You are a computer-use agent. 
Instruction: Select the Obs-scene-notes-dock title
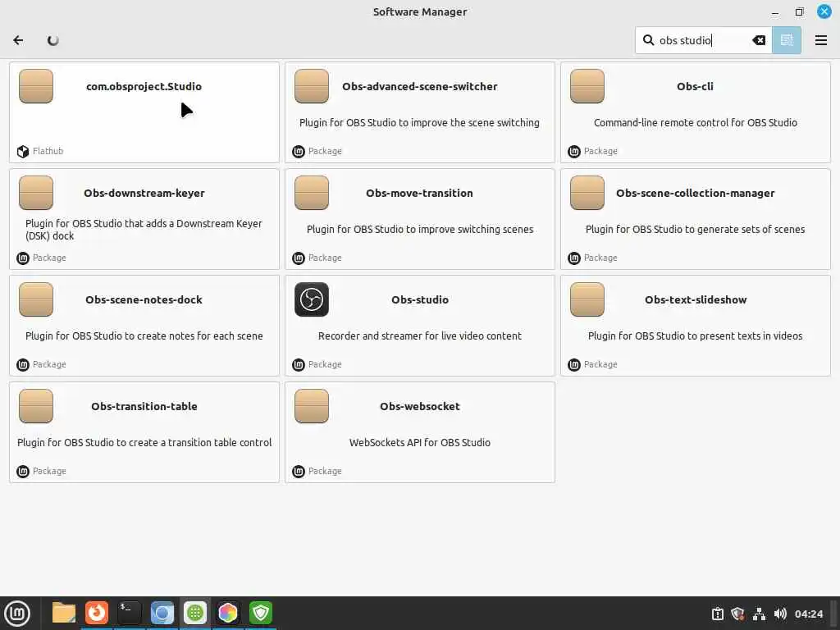pos(144,299)
